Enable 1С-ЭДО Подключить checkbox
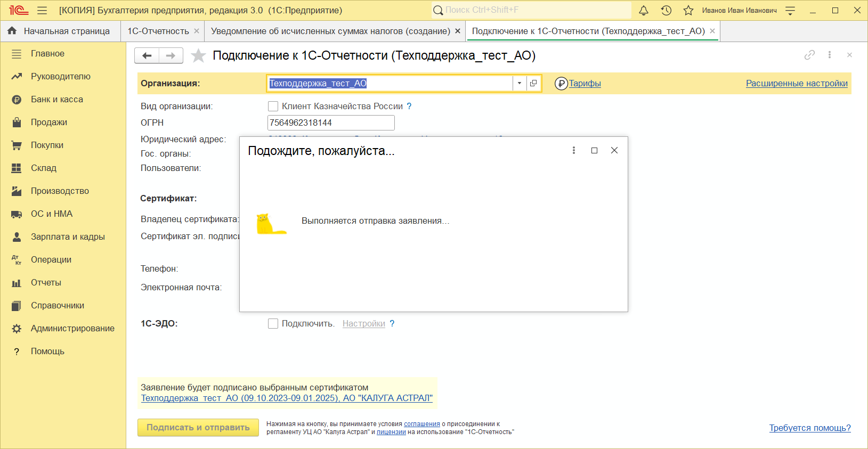This screenshot has height=449, width=868. [x=273, y=324]
